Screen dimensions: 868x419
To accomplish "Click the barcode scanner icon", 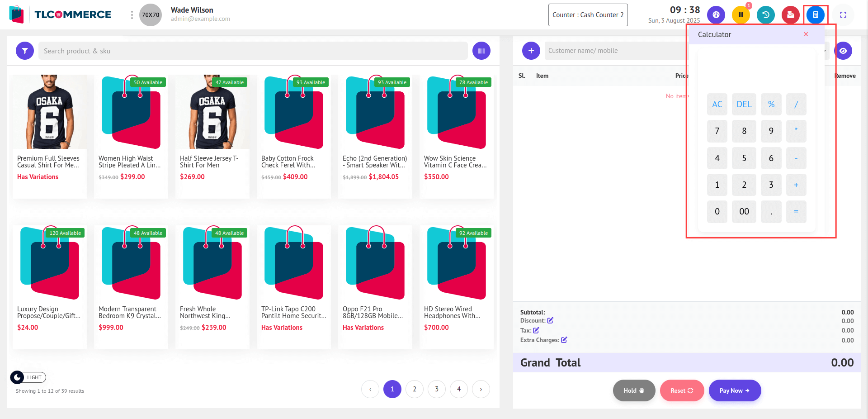I will point(481,51).
